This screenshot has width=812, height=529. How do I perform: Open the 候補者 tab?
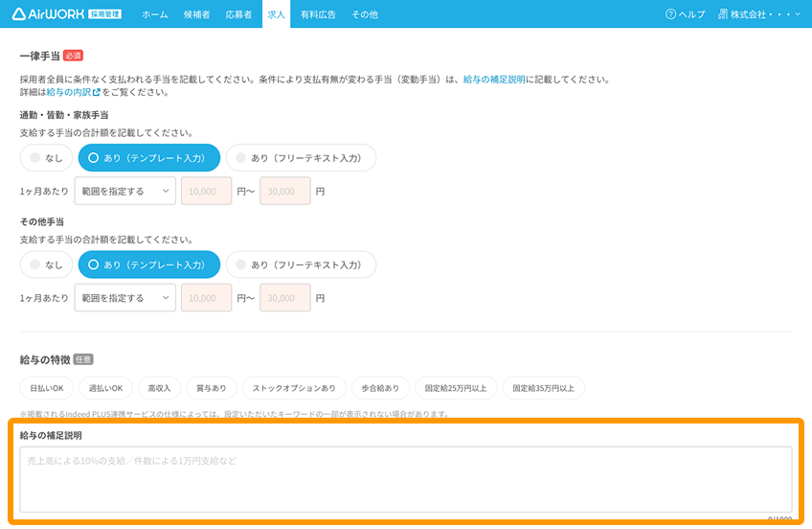pos(197,14)
